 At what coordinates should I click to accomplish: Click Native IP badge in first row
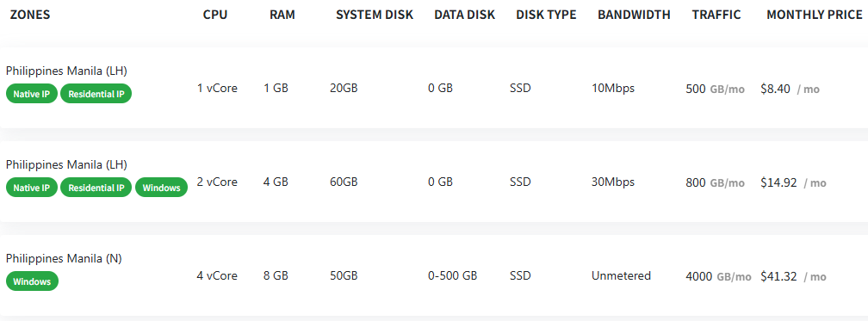tap(32, 94)
